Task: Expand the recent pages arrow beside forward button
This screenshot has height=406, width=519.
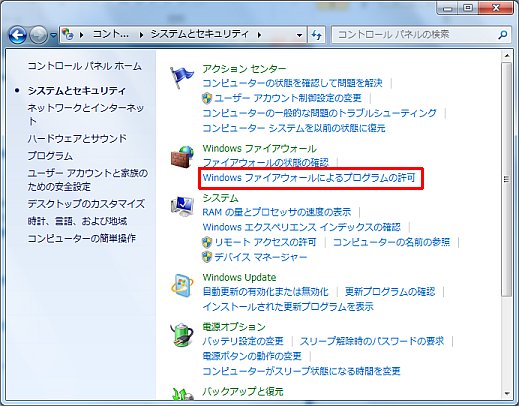Action: (x=54, y=35)
